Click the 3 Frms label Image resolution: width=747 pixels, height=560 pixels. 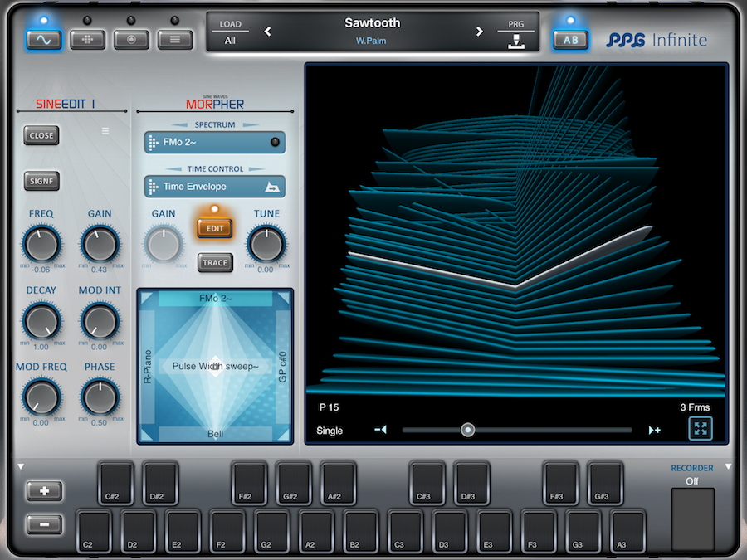pyautogui.click(x=695, y=407)
